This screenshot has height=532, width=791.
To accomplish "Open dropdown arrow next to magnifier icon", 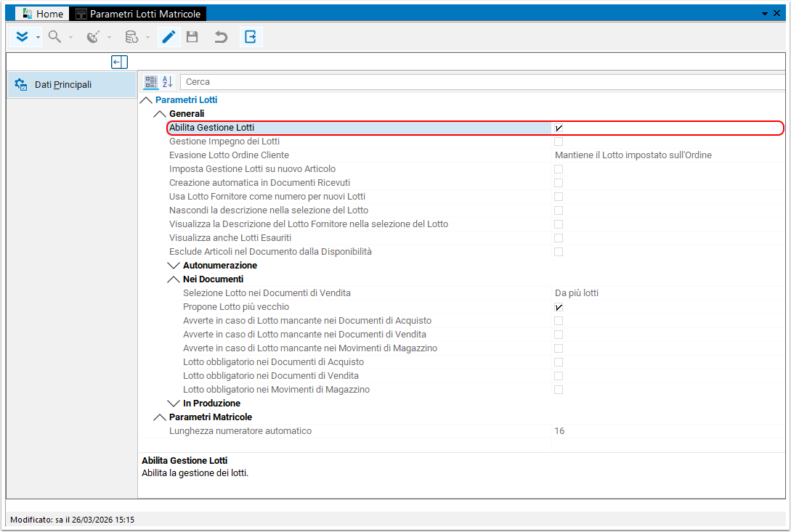I will (70, 37).
